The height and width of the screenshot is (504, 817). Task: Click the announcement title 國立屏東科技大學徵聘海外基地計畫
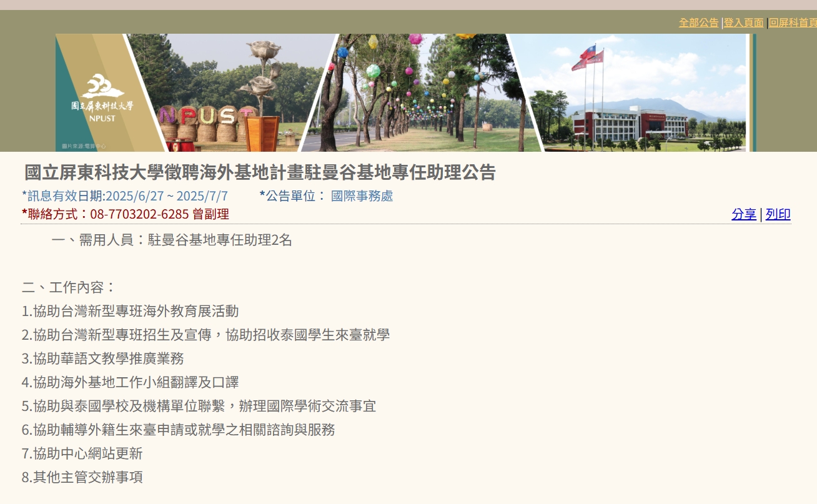(260, 172)
